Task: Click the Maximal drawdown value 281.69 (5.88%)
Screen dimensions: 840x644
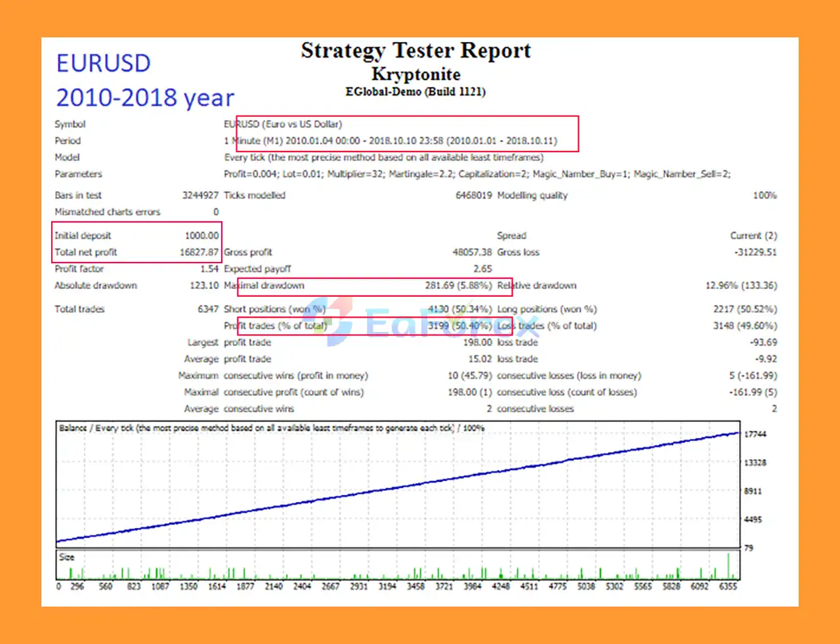Action: click(x=458, y=286)
